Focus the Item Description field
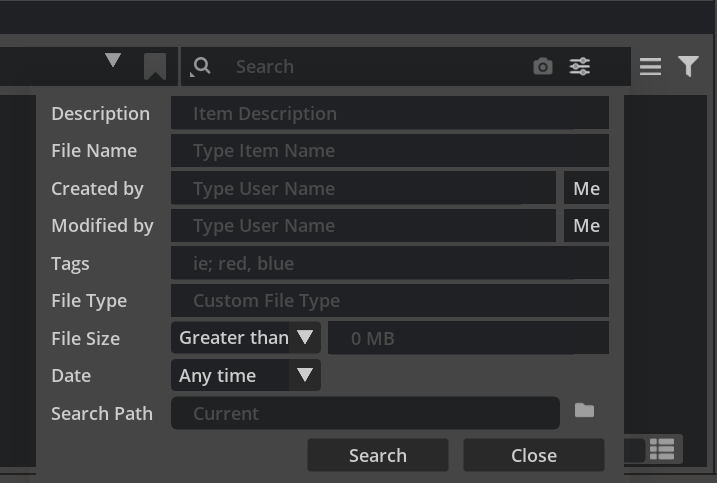Viewport: 717px width, 483px height. [390, 113]
